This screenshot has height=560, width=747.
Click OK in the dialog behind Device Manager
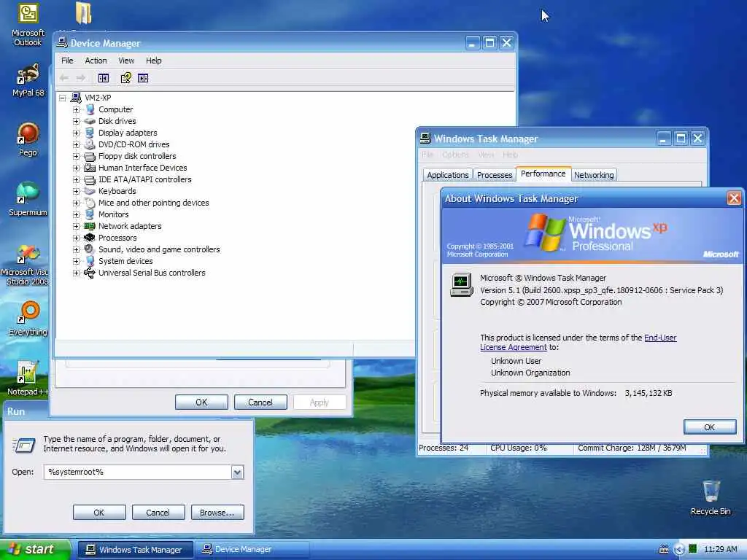(201, 402)
